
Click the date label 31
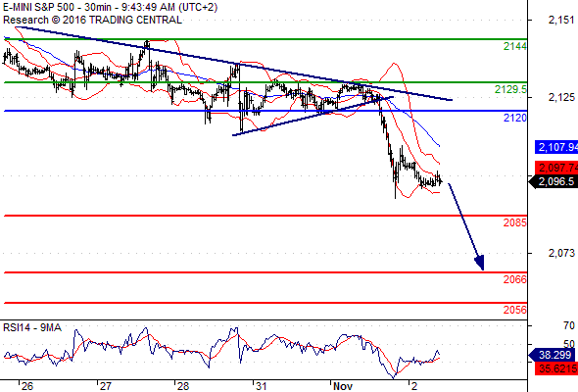tap(261, 386)
